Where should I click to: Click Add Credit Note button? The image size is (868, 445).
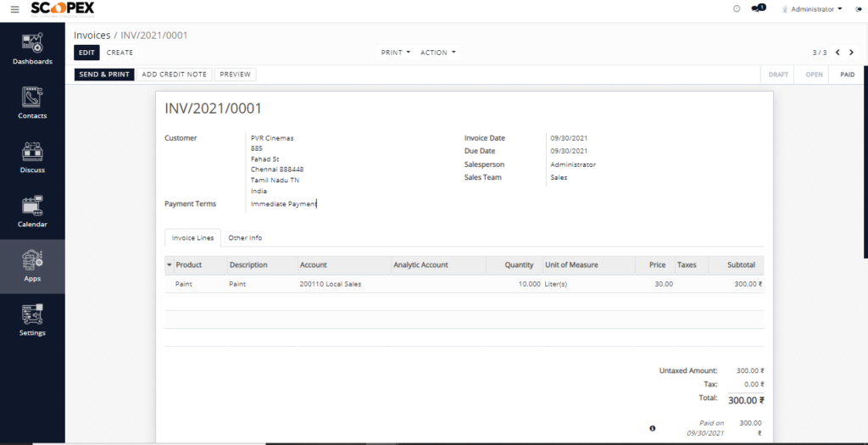point(175,75)
